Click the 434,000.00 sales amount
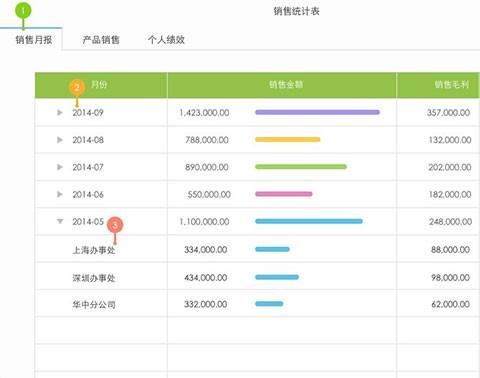The height and width of the screenshot is (378, 480). tap(206, 277)
